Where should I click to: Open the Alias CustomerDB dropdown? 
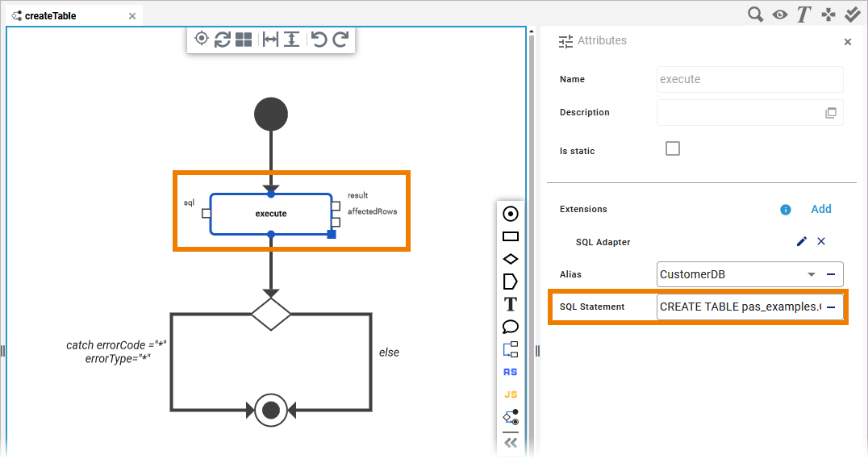coord(812,274)
